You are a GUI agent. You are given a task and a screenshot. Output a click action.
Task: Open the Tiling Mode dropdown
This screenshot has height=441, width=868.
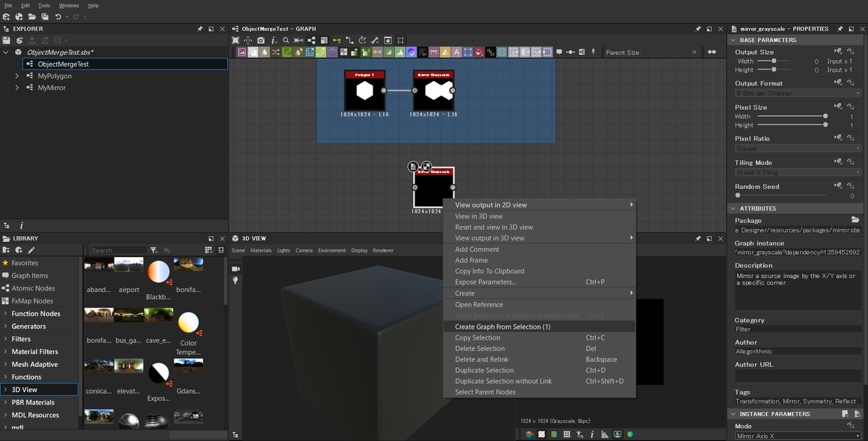click(x=799, y=172)
